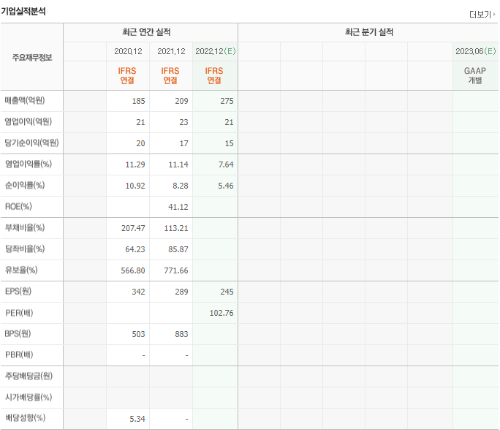
Task: Select net margin value 10.92
Action: pos(135,186)
